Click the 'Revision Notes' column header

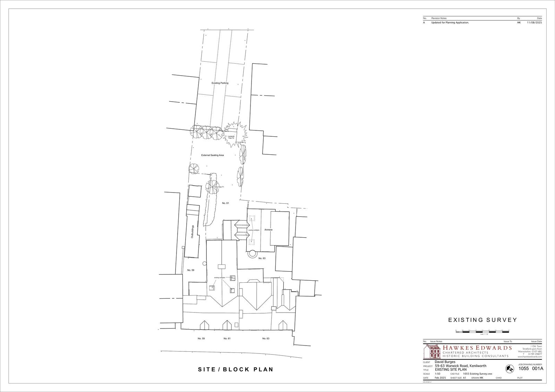[x=439, y=18]
